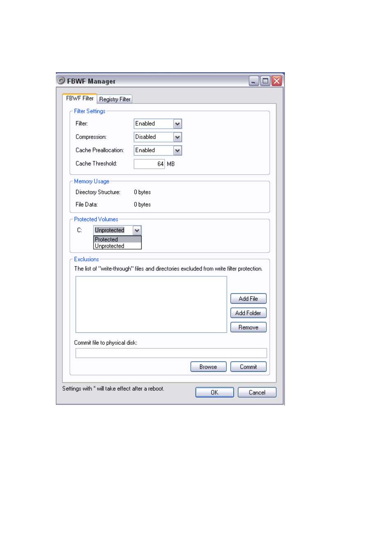Click the Directory Structure 0 bytes value

point(142,192)
